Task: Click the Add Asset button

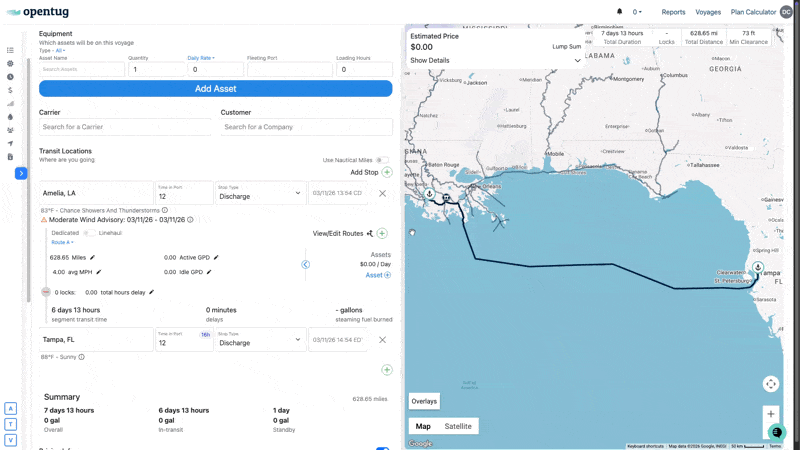Action: 215,88
